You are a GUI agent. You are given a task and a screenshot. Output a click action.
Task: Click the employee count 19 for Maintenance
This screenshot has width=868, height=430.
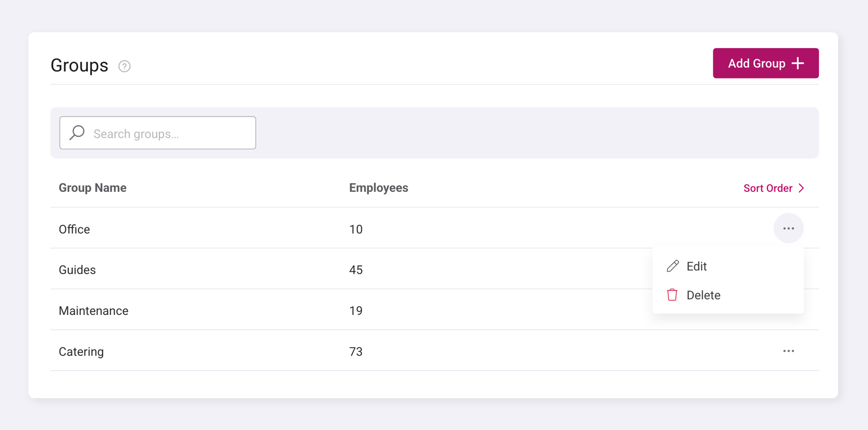356,311
